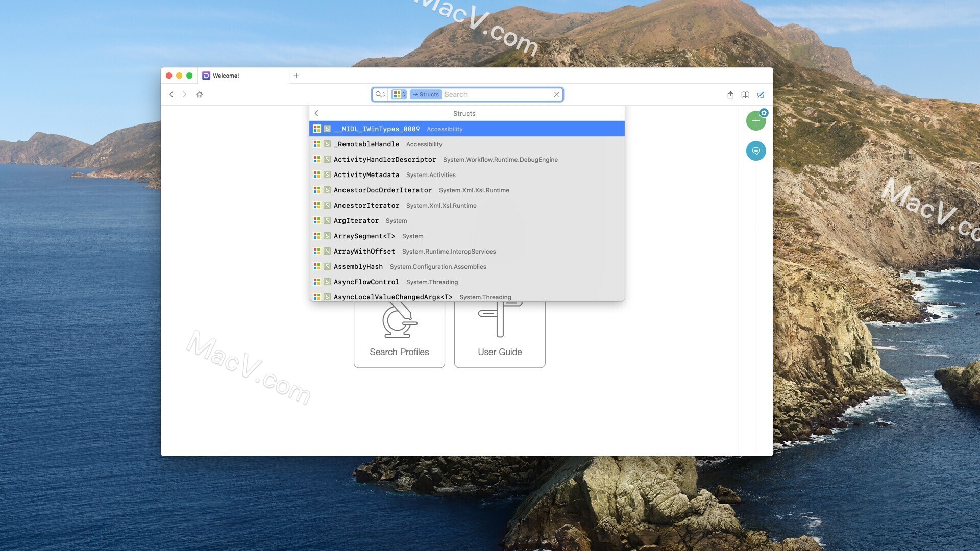980x551 pixels.
Task: Open the Search Profiles card
Action: coord(399,332)
